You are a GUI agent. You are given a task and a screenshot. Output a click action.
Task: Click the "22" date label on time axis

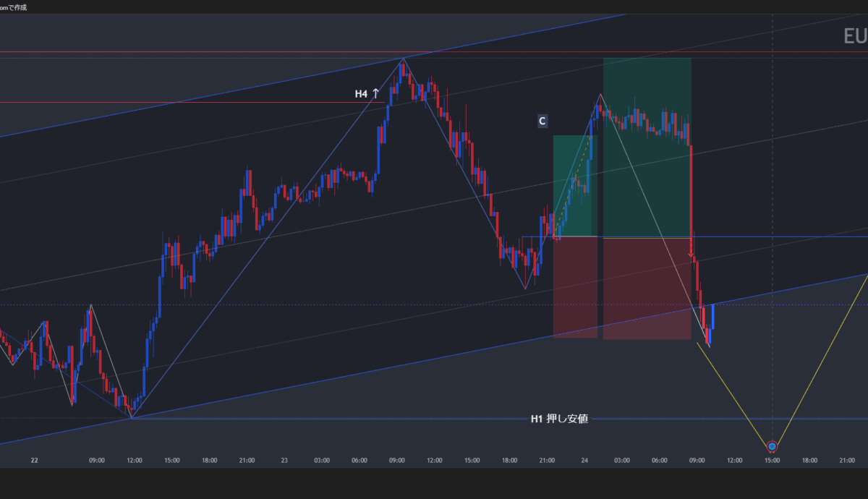[x=34, y=460]
